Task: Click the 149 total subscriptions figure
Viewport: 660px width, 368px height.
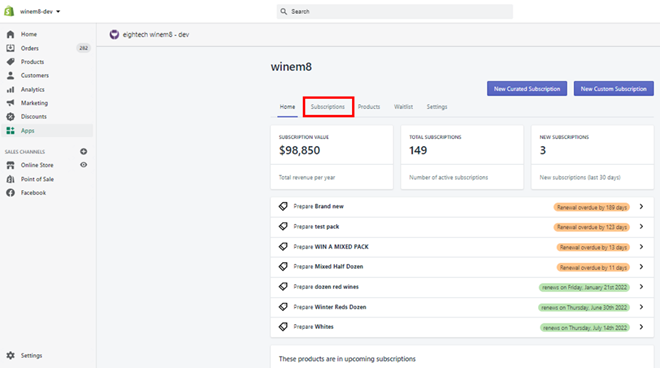Action: click(x=418, y=150)
